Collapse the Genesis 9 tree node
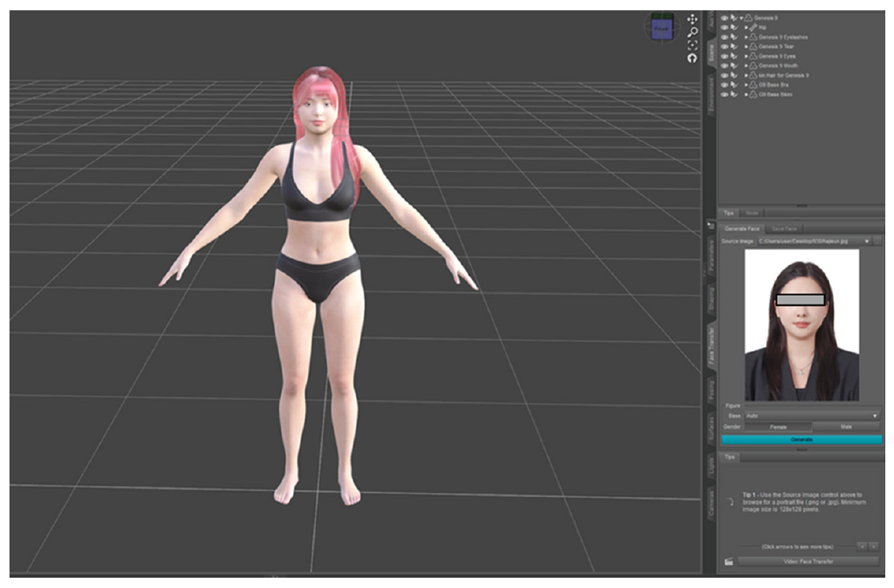The image size is (894, 588). (742, 18)
